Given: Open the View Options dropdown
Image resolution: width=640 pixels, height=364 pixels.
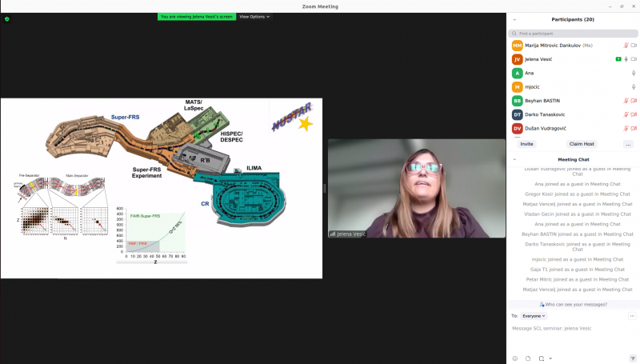Looking at the screenshot, I should click(x=254, y=17).
